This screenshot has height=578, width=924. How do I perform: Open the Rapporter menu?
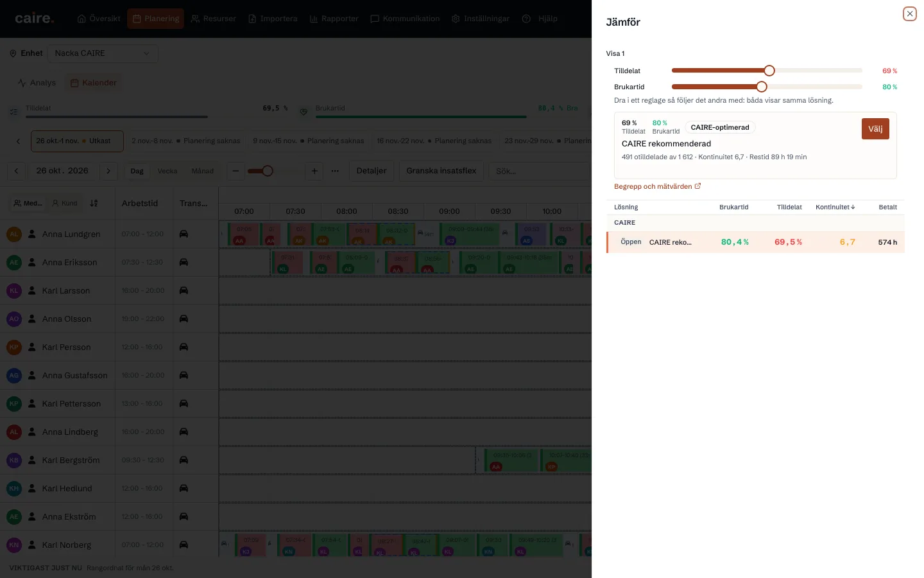[x=334, y=19]
